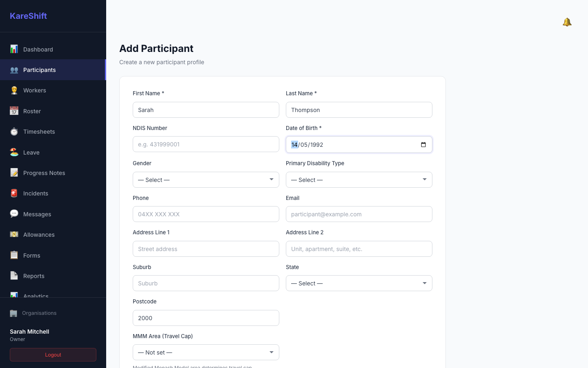The height and width of the screenshot is (368, 588).
Task: Focus the Address Line 1 field
Action: pyautogui.click(x=206, y=249)
